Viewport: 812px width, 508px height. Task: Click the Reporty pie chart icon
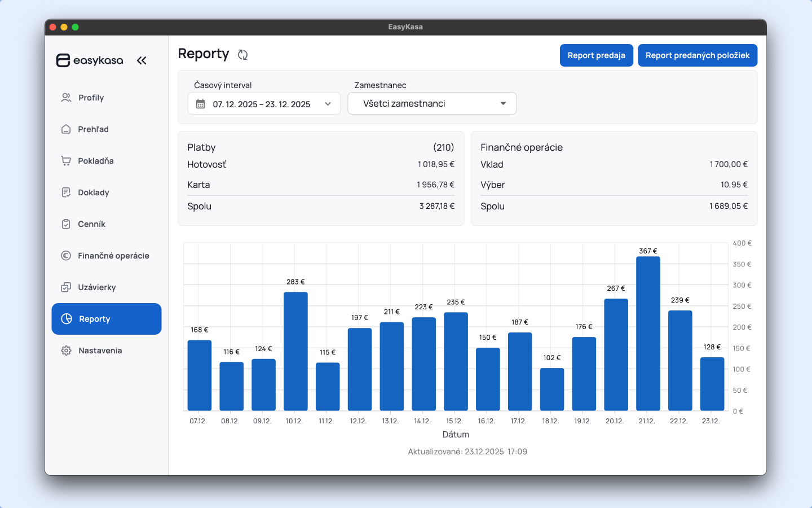click(x=67, y=319)
